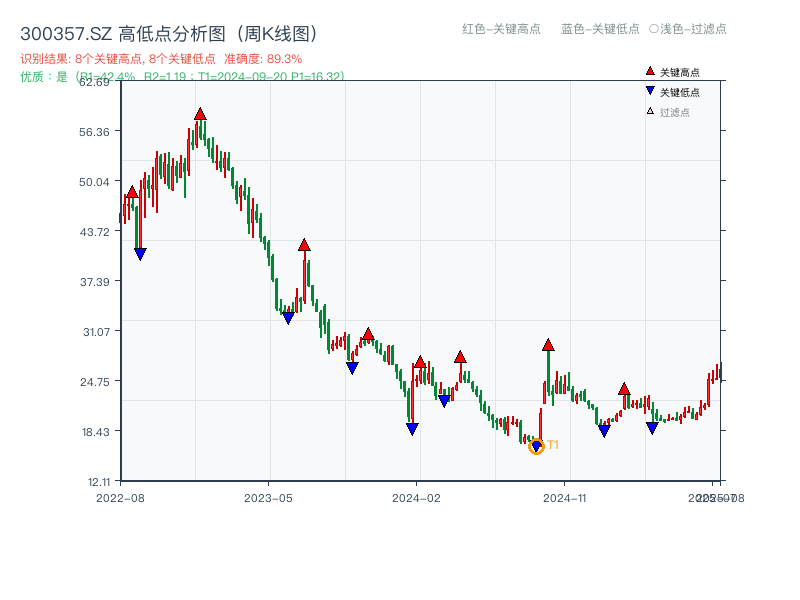Screen dimensions: 800x600
Task: Click the 31.07 y-axis label
Action: click(x=96, y=332)
